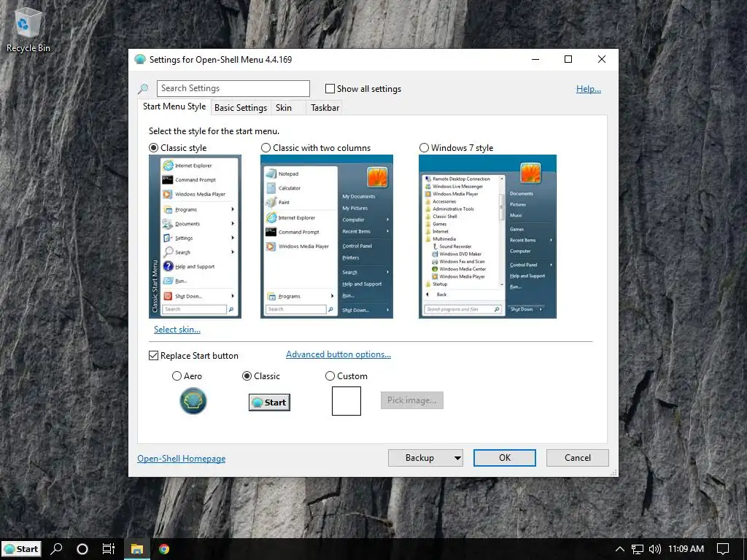Maximize the Open-Shell settings window
This screenshot has width=747, height=560.
click(568, 60)
